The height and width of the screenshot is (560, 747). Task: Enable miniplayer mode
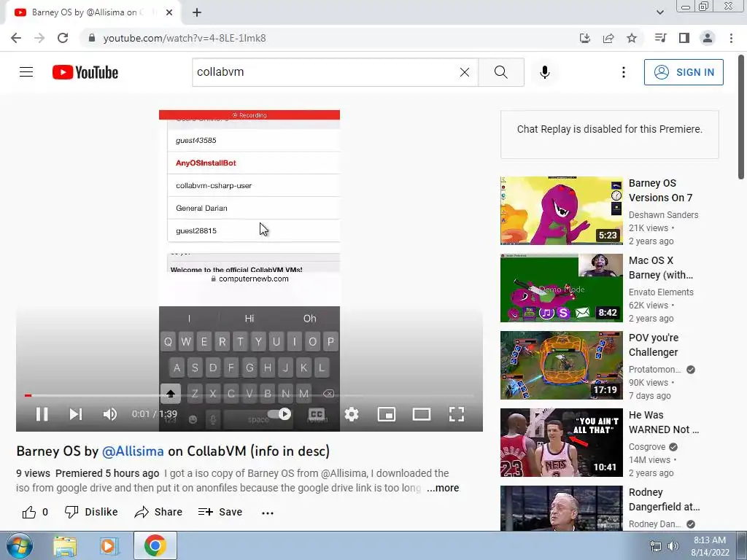point(387,414)
